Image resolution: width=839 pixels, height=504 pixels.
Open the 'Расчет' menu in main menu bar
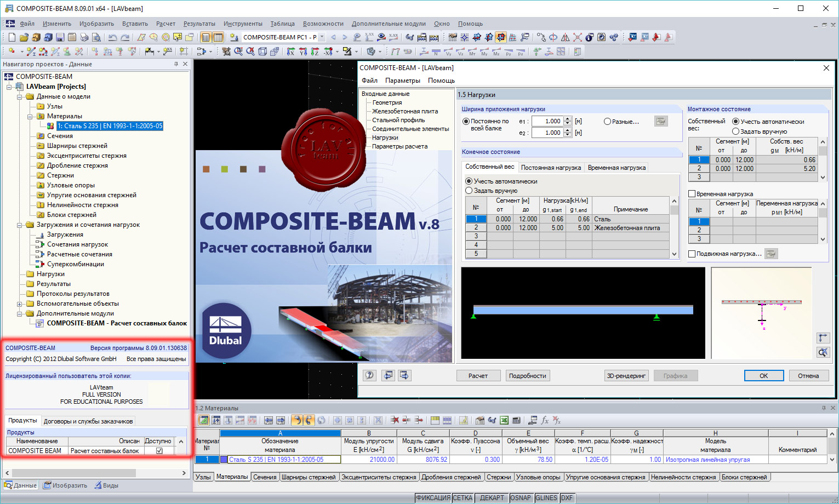[x=165, y=24]
